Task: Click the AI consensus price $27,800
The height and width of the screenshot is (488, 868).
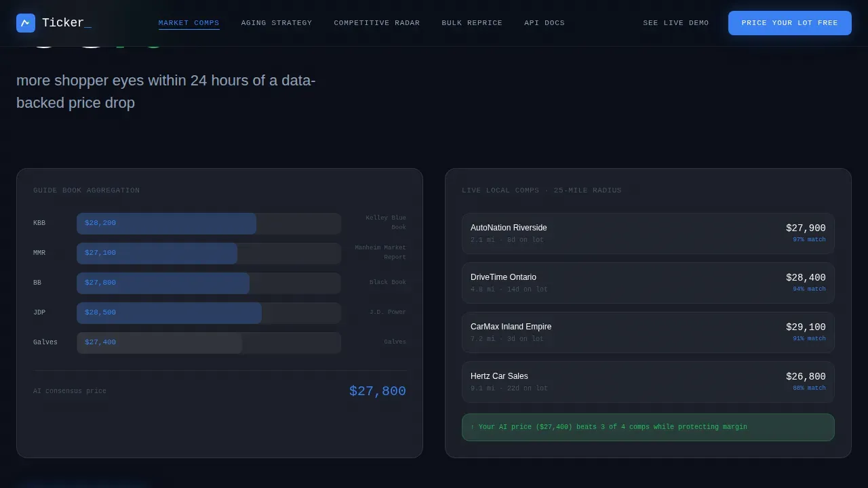Action: [x=378, y=391]
